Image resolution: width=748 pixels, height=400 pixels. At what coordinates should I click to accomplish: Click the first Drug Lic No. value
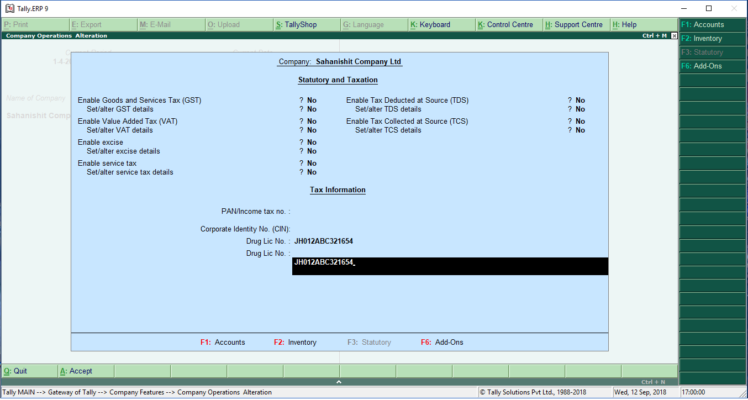(323, 241)
